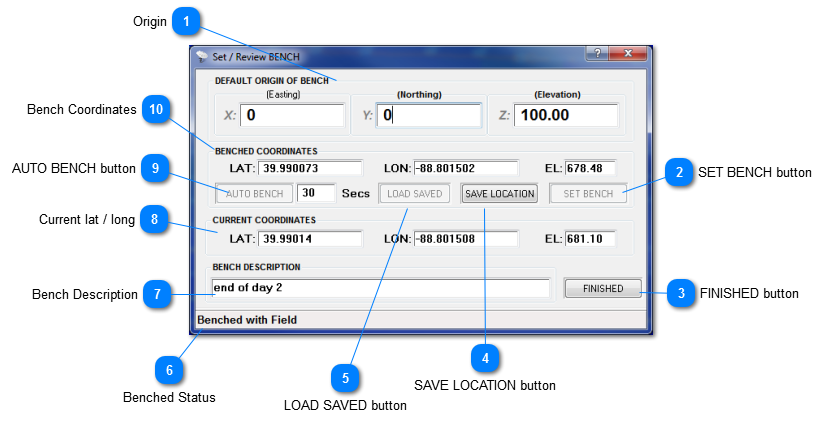Click the current LAT coordinate field
The image size is (828, 429).
[x=310, y=239]
